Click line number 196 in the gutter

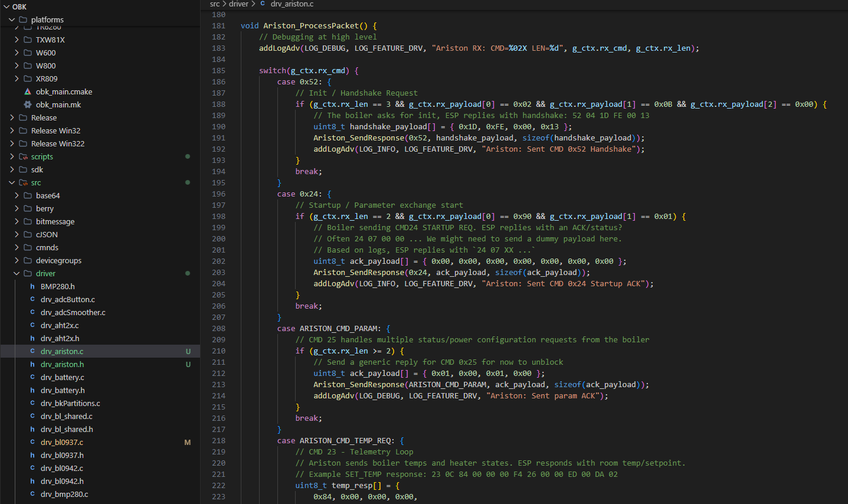coord(218,194)
